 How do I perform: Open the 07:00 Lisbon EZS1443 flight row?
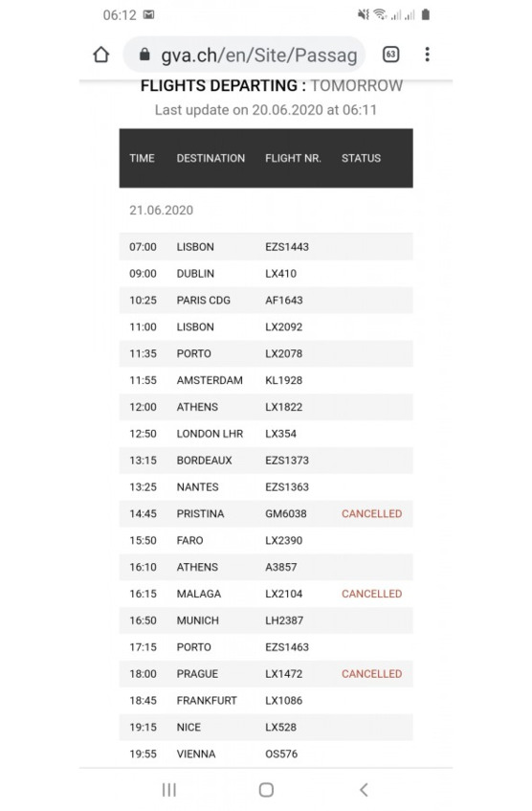tap(266, 247)
